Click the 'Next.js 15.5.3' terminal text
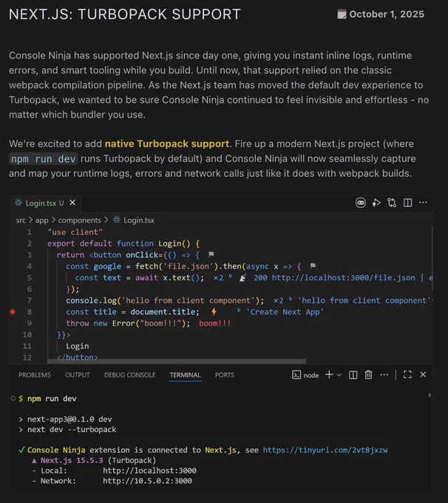448x503 pixels. (x=72, y=460)
